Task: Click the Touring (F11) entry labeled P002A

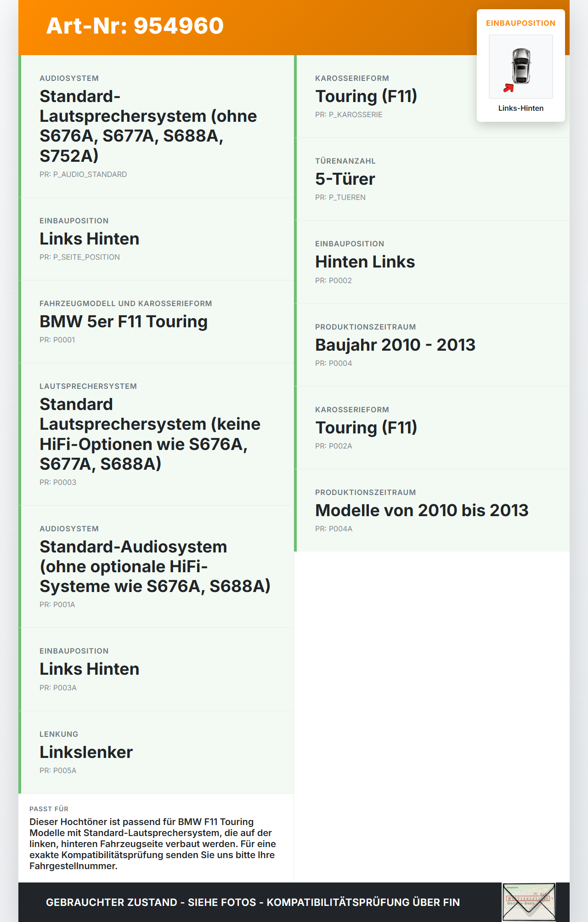Action: point(366,427)
